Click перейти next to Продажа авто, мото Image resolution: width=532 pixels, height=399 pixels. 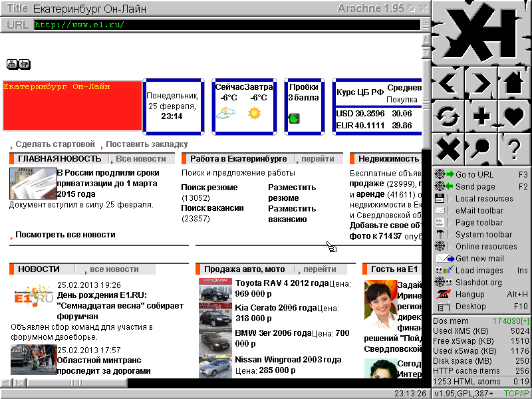tap(320, 269)
